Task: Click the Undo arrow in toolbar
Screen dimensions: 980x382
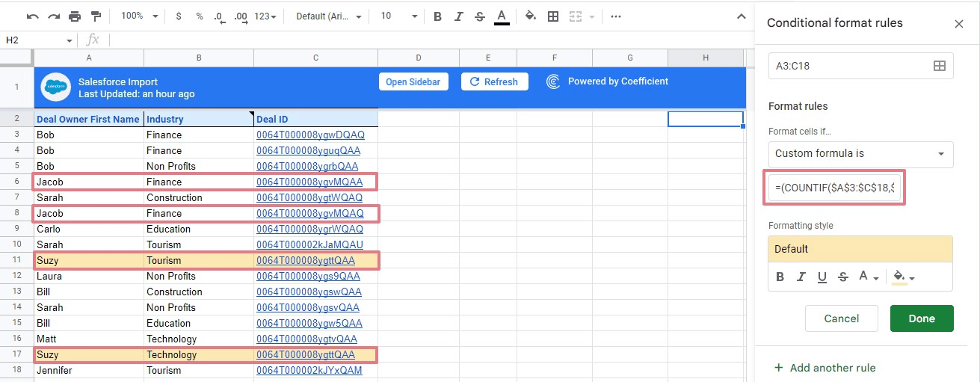Action: pyautogui.click(x=33, y=16)
